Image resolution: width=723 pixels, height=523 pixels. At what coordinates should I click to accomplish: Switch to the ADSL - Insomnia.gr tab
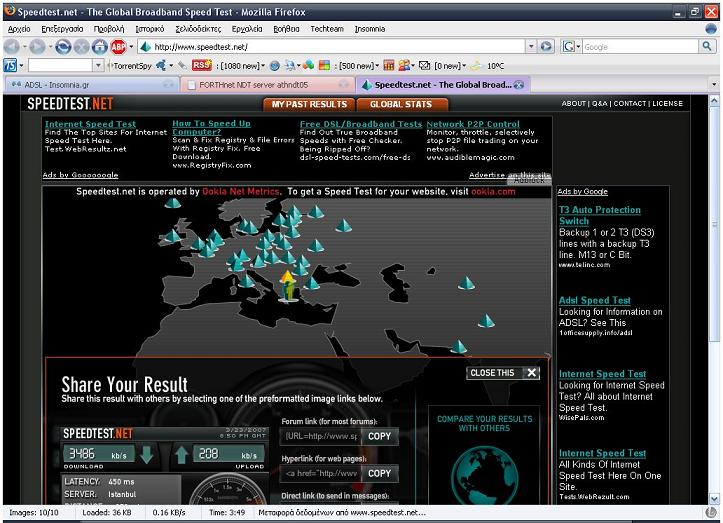(91, 85)
